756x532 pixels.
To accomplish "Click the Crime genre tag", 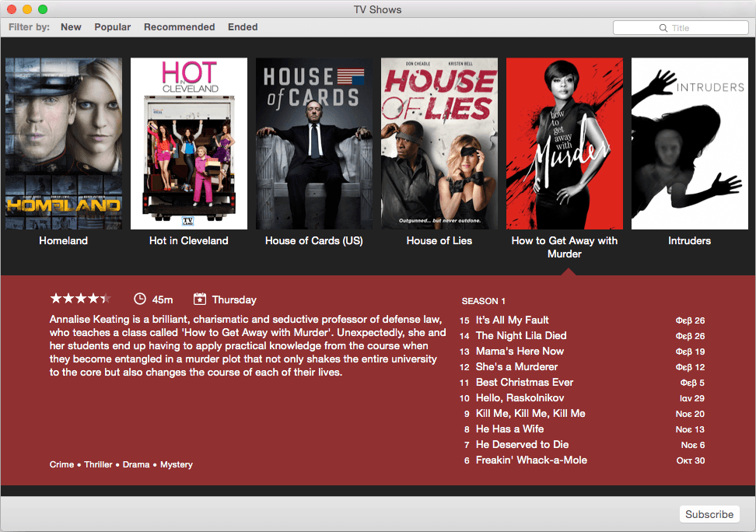I will pos(61,464).
